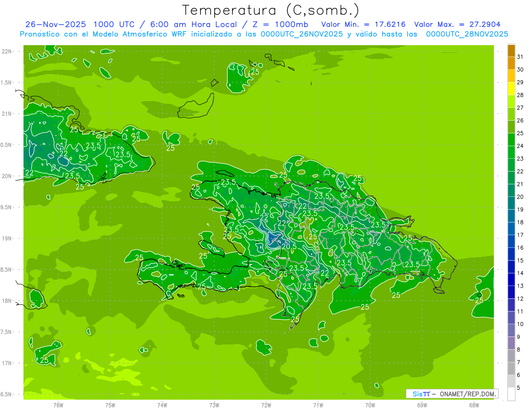Click the colorbar label "13"
Screen dimensions: 532x411
[520, 286]
